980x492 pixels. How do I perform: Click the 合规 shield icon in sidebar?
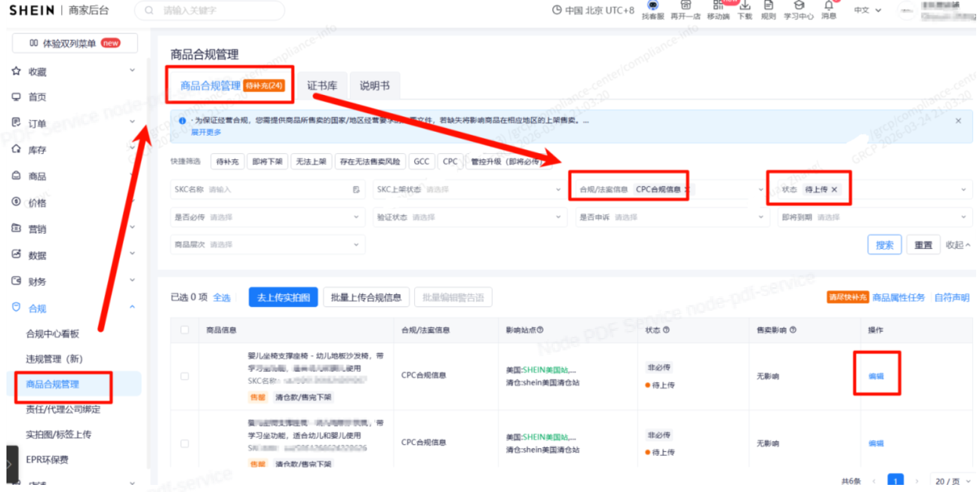[17, 308]
